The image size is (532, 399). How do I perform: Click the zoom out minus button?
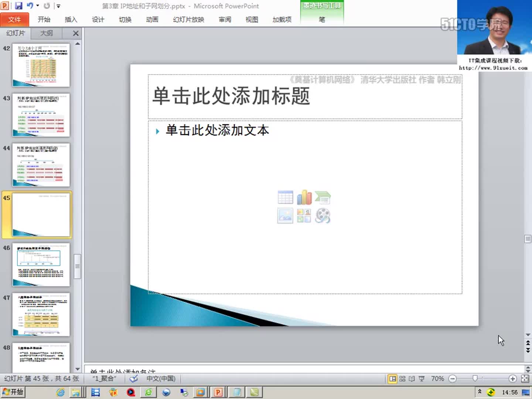pos(453,379)
